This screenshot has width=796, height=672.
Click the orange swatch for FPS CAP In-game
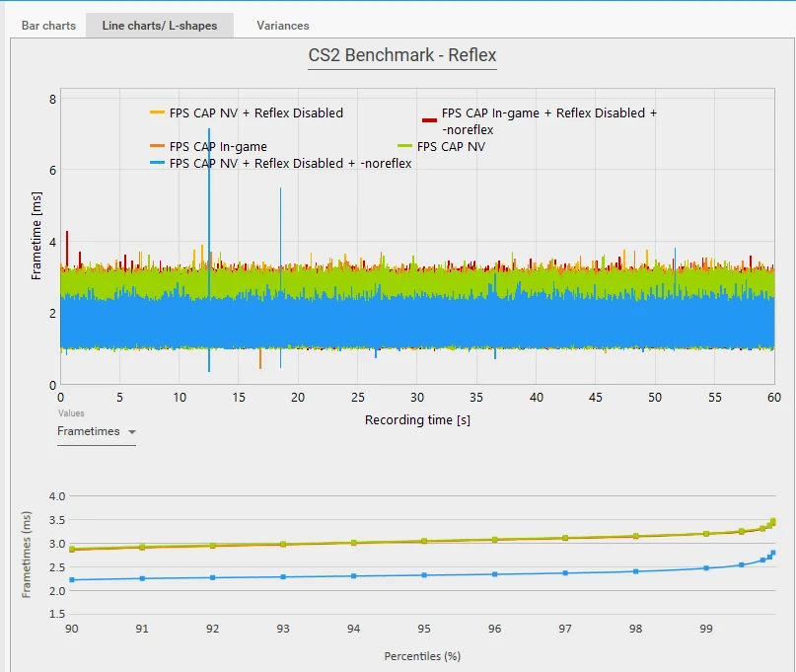(x=158, y=146)
